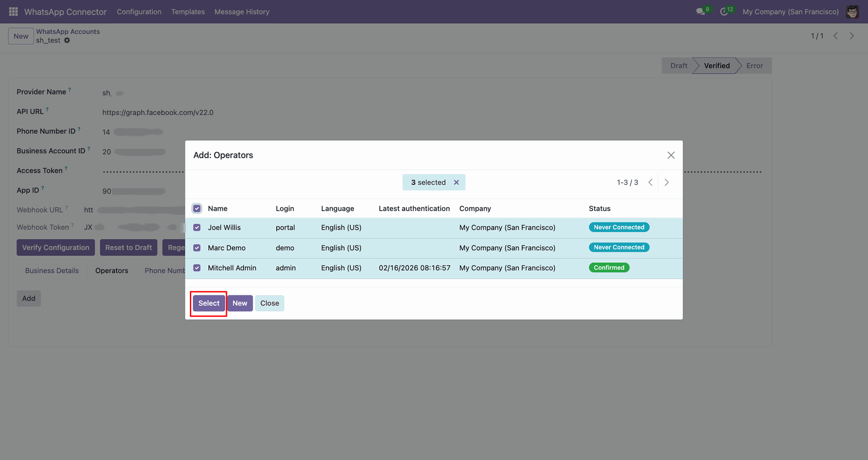This screenshot has width=868, height=460.
Task: Clear selection with the X in 3 selected
Action: click(456, 182)
